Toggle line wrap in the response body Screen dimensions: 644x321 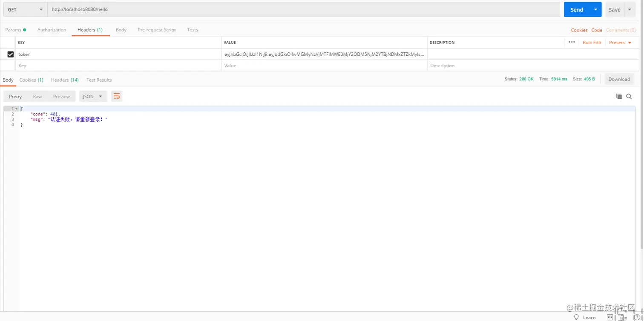coord(117,96)
